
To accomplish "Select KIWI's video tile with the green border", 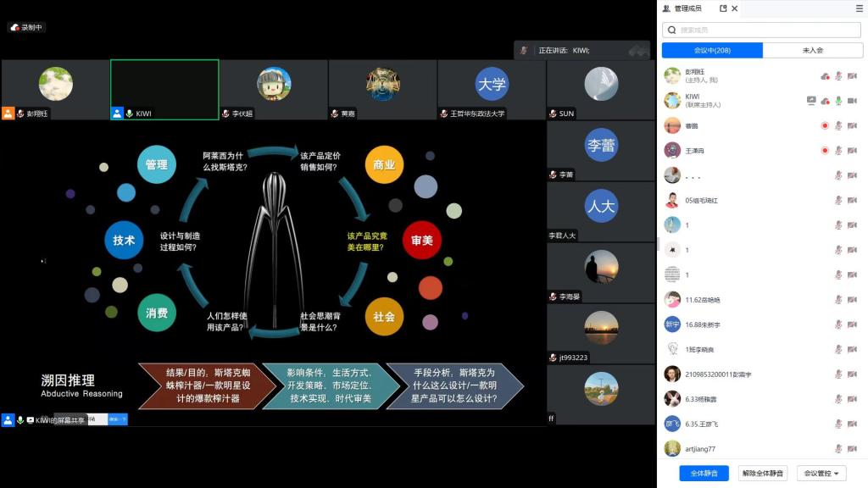I will click(165, 90).
